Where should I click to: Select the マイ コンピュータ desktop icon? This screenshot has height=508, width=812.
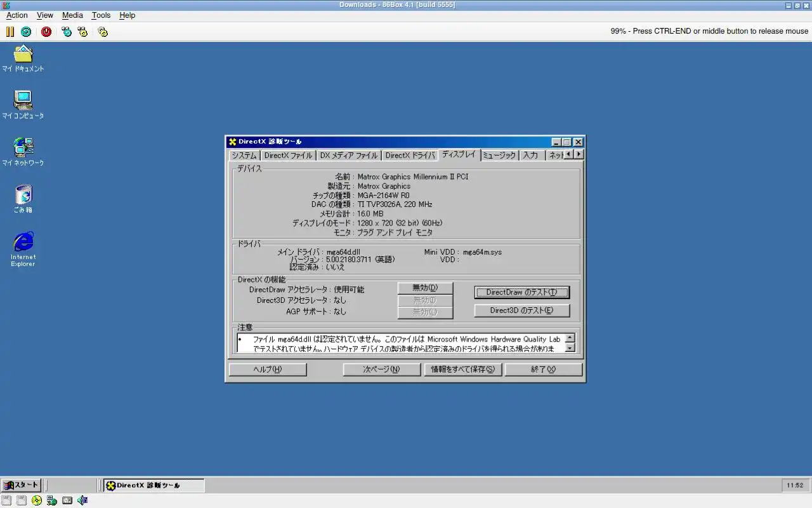coord(23,105)
